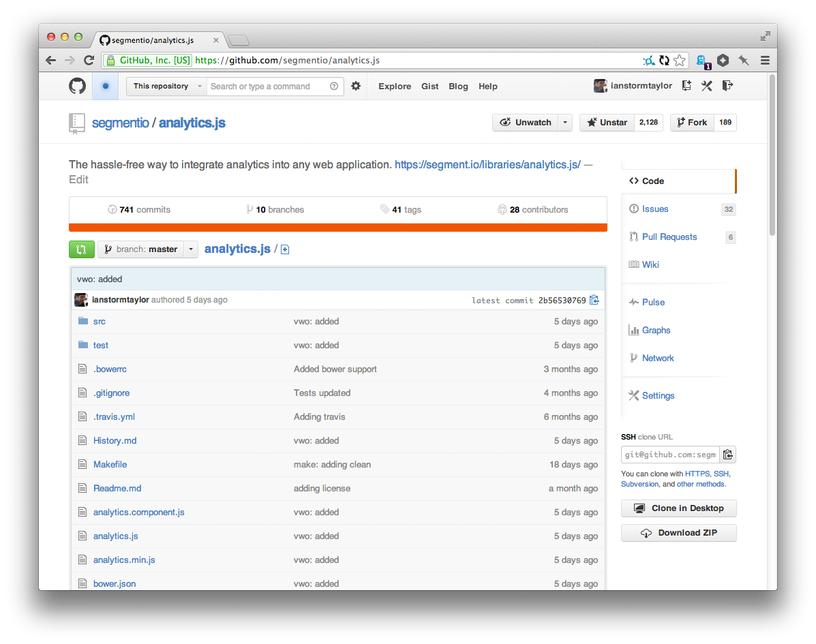Click the GitHub octocat logo
Screen dimensions: 816x644
coord(78,86)
